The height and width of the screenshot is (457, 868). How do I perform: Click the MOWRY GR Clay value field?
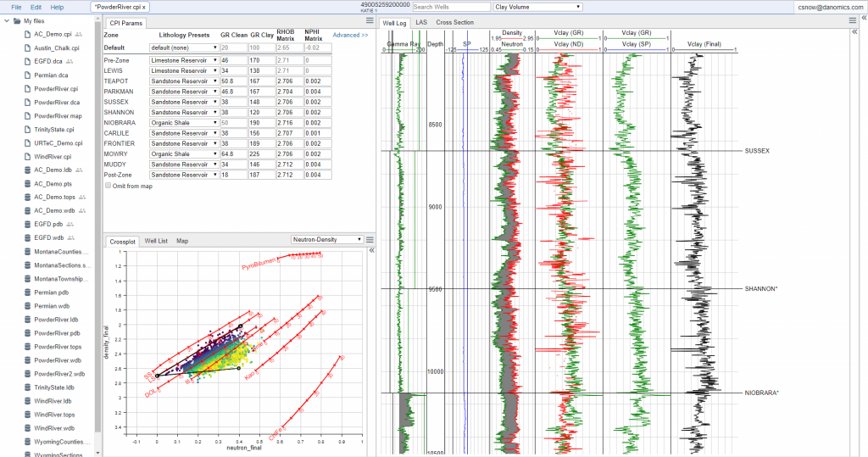point(262,154)
